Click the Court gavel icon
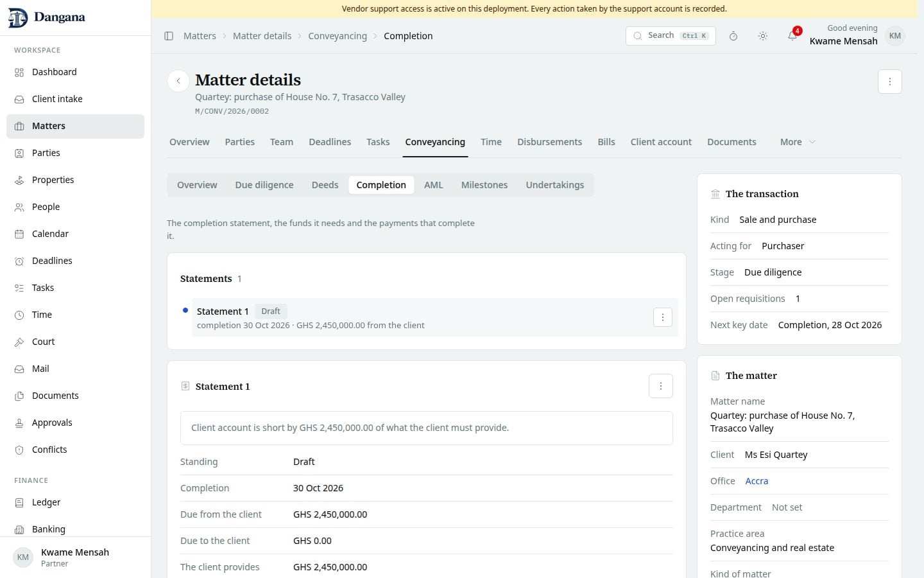Viewport: 924px width, 578px height. pyautogui.click(x=19, y=342)
